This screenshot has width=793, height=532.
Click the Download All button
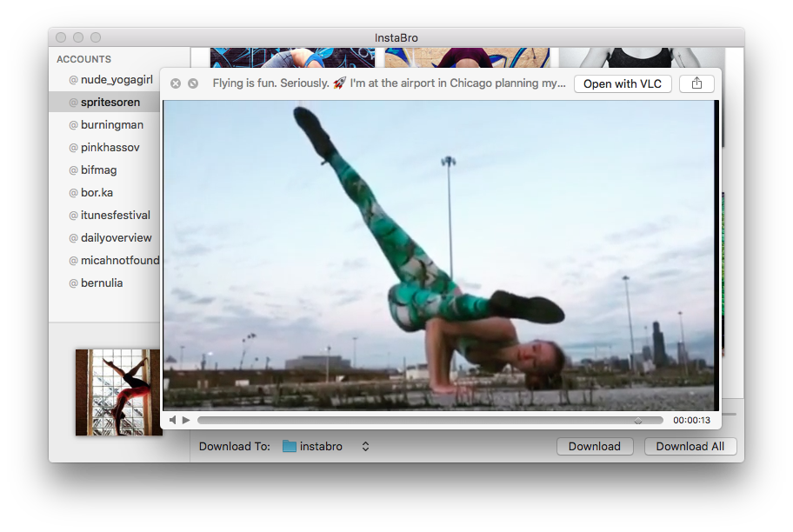(x=690, y=447)
